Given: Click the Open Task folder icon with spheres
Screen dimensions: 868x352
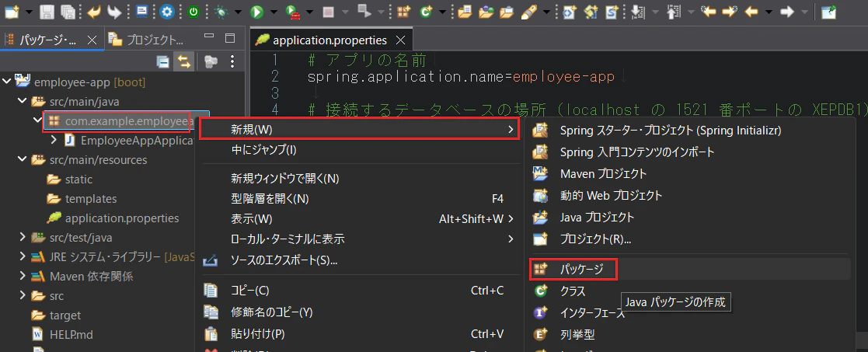Looking at the screenshot, I should pos(486,12).
